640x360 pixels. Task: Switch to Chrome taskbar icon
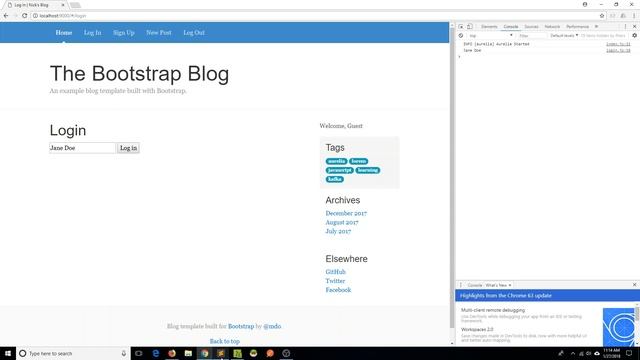click(x=204, y=353)
